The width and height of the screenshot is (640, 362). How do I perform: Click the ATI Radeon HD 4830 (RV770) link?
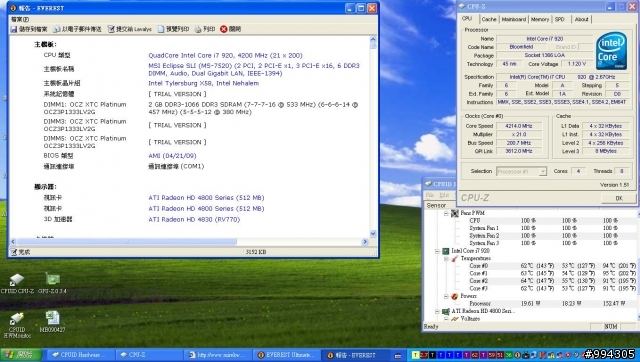tap(194, 220)
